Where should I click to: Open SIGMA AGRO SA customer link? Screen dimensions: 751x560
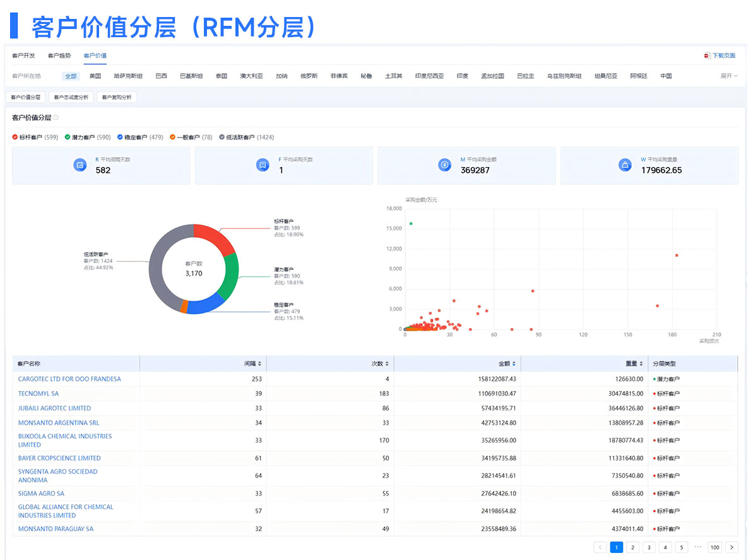coord(41,494)
